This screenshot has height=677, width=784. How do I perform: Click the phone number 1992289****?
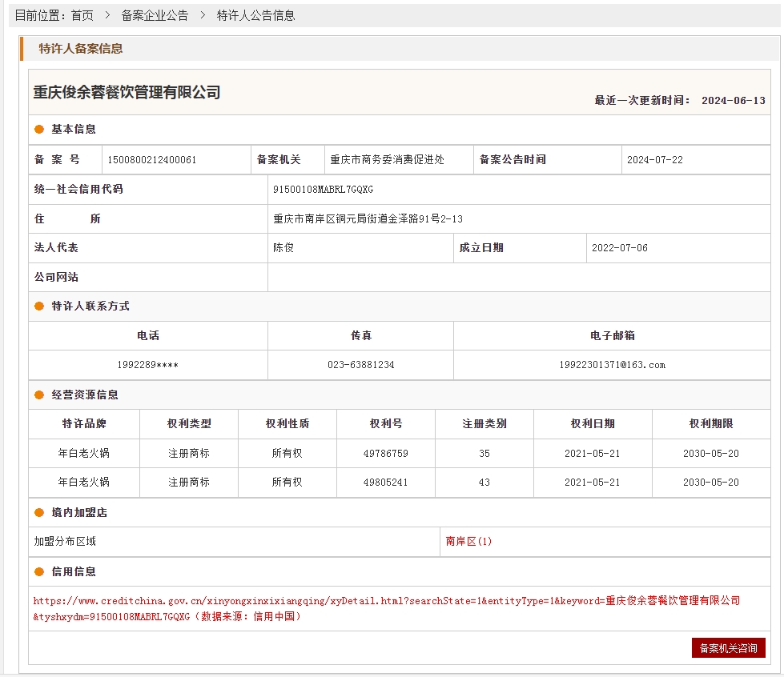click(x=147, y=365)
